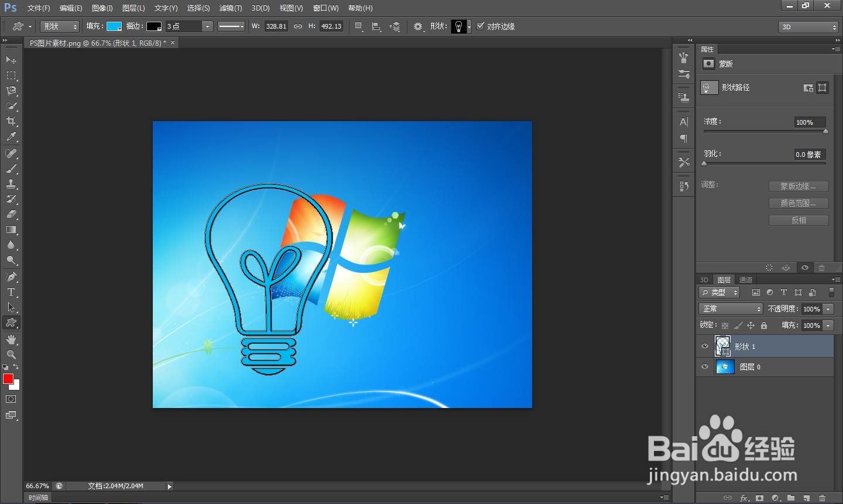843x504 pixels.
Task: Select the Rectangular Marquee tool
Action: [x=11, y=76]
